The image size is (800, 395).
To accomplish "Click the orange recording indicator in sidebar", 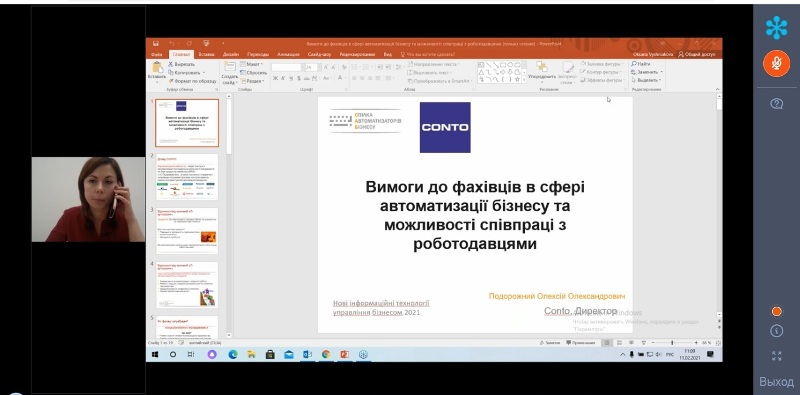I will 776,311.
